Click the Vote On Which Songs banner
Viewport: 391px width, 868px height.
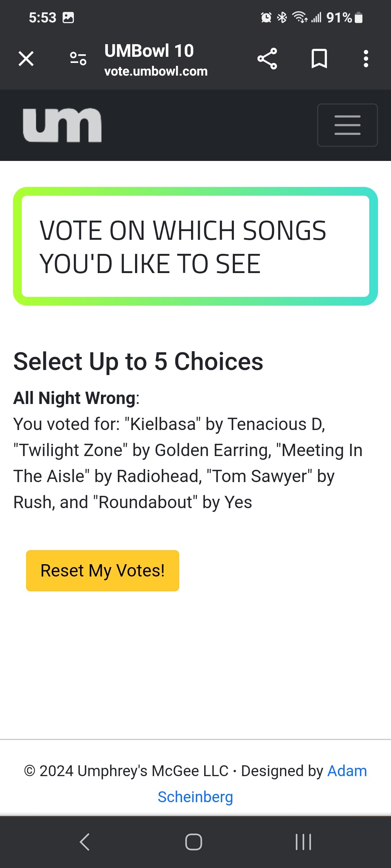click(195, 246)
